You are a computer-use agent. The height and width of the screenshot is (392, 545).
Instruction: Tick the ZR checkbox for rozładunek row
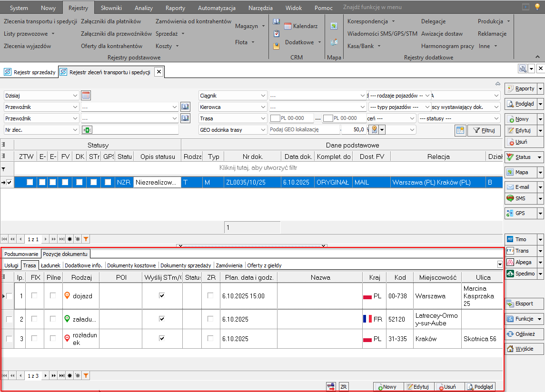[210, 338]
